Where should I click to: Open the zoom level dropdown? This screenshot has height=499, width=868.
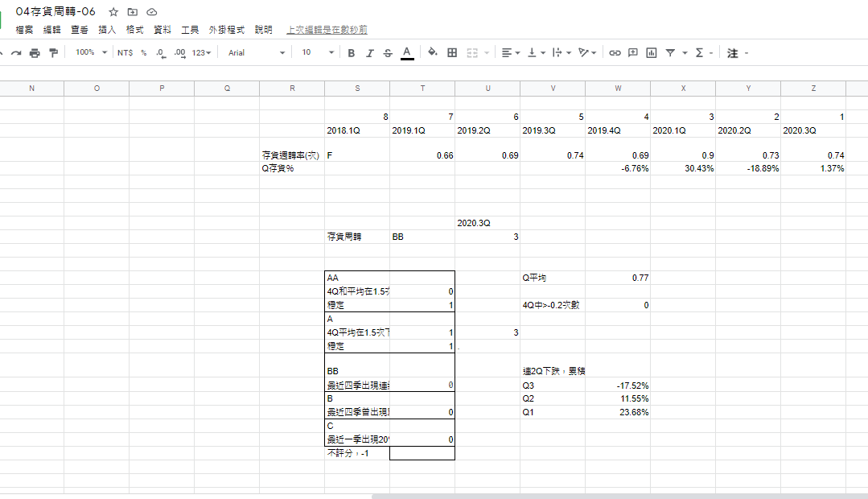(90, 53)
